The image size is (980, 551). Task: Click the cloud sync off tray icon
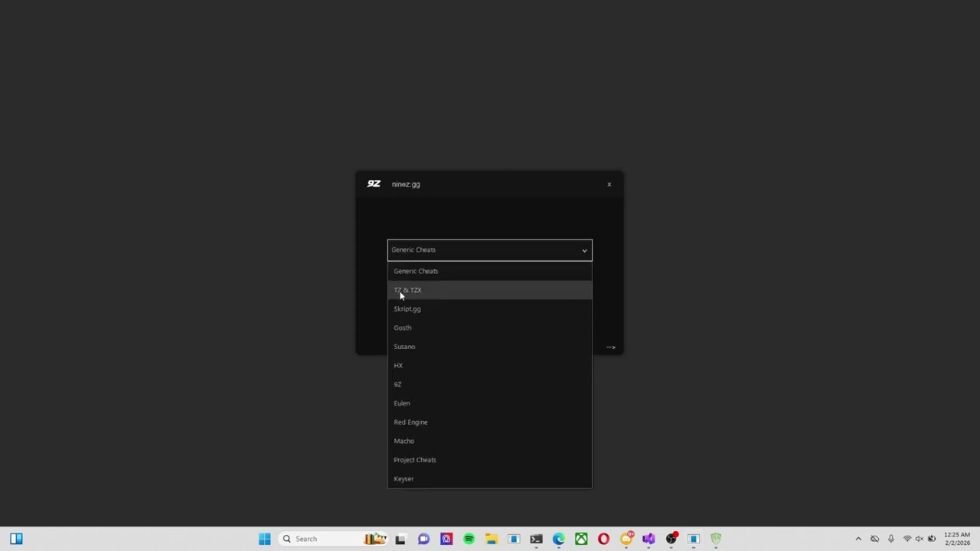874,539
